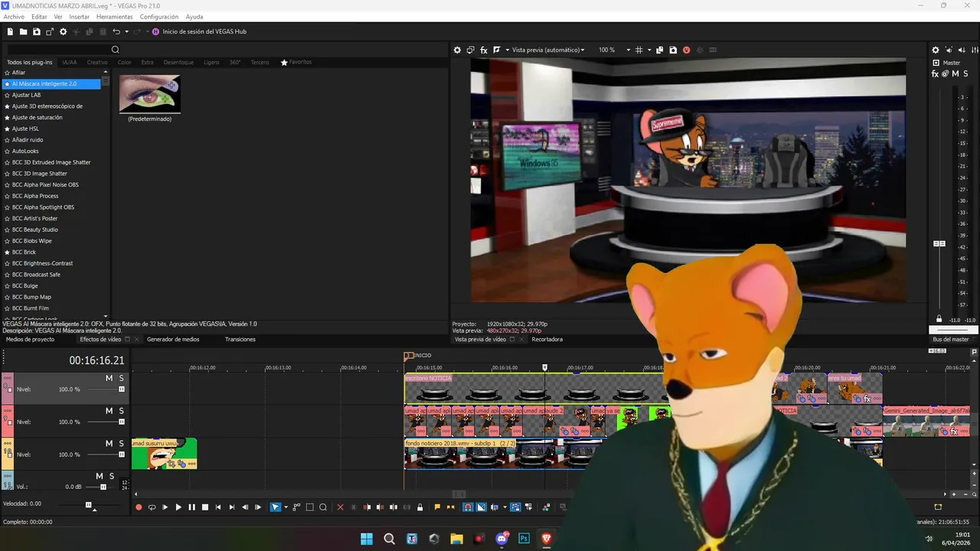Mute the second video track
The height and width of the screenshot is (551, 980).
[109, 411]
